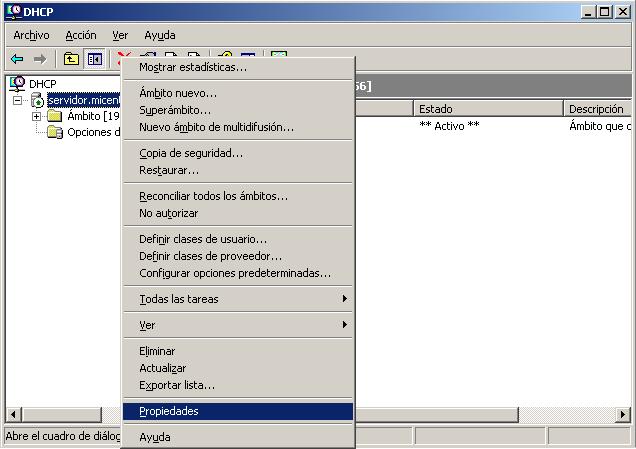Screen dimensions: 636x449
Task: Click the Estado column header
Action: tap(487, 108)
